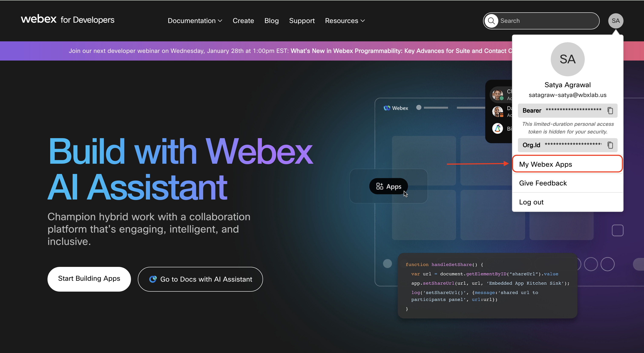Click inside the Search input box

pyautogui.click(x=538, y=21)
